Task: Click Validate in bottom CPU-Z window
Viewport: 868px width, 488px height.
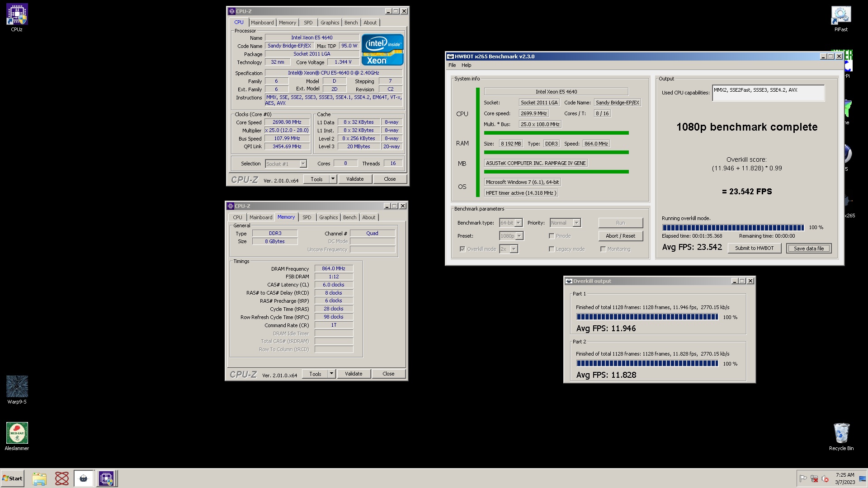Action: (354, 374)
